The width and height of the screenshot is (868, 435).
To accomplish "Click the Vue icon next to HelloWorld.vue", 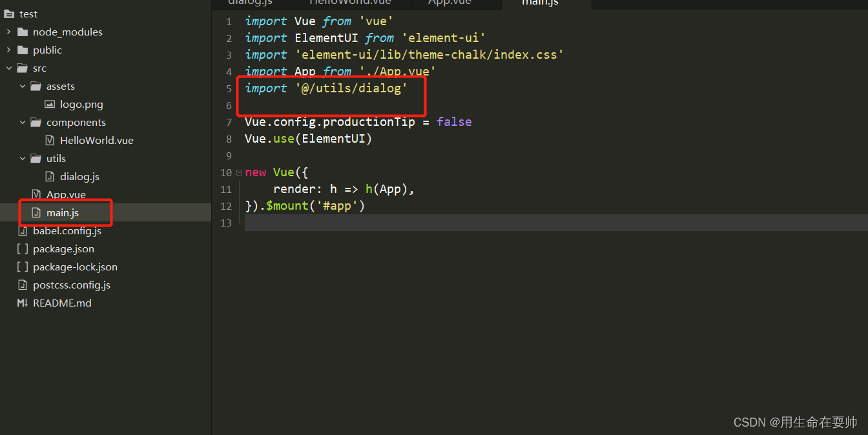I will 49,140.
